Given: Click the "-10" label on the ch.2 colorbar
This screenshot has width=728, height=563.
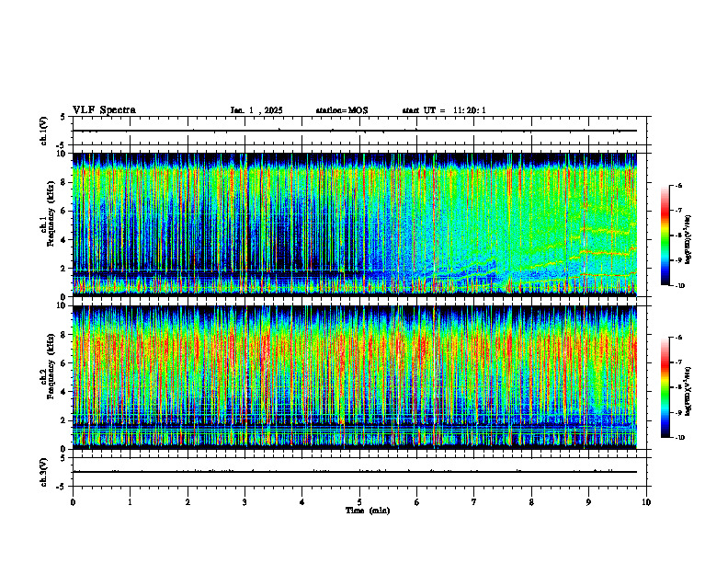Looking at the screenshot, I should click(x=679, y=438).
